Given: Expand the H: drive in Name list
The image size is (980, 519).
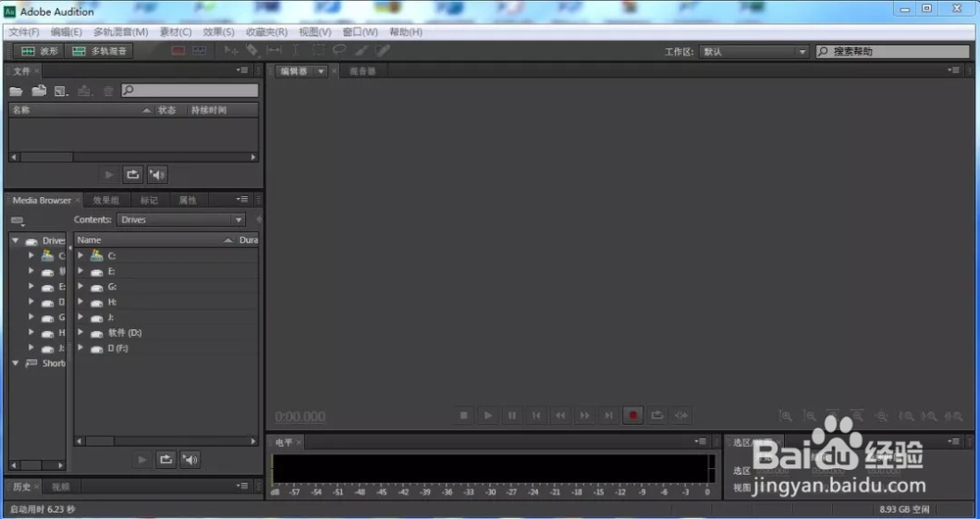Looking at the screenshot, I should pyautogui.click(x=80, y=302).
